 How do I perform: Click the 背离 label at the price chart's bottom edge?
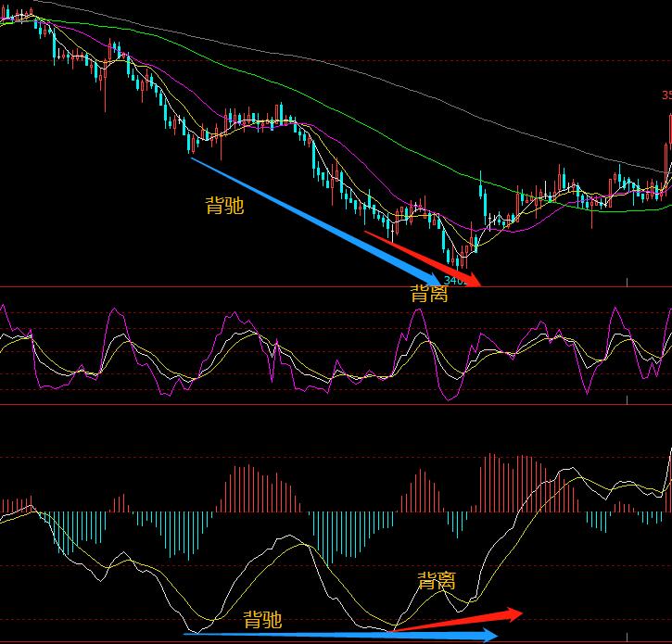[429, 295]
